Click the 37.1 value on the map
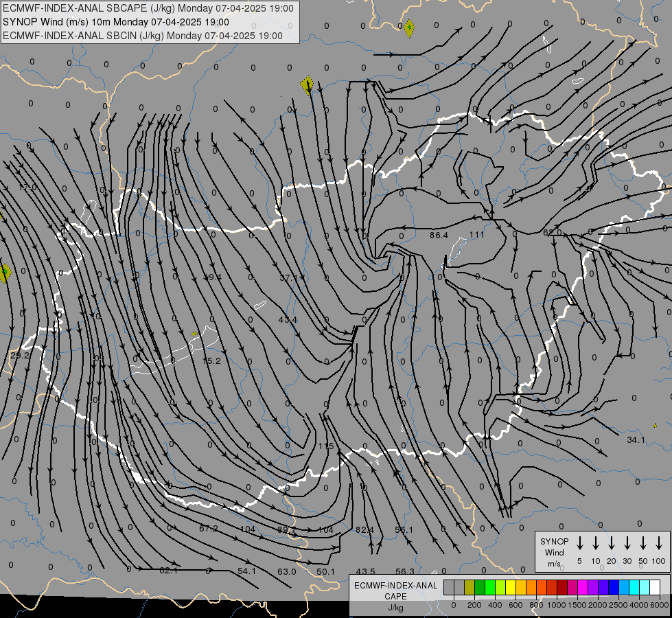The height and width of the screenshot is (618, 672). coord(288,278)
